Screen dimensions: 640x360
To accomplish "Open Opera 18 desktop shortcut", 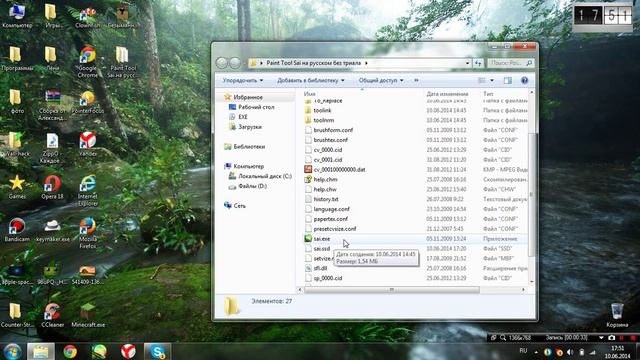I will click(52, 187).
